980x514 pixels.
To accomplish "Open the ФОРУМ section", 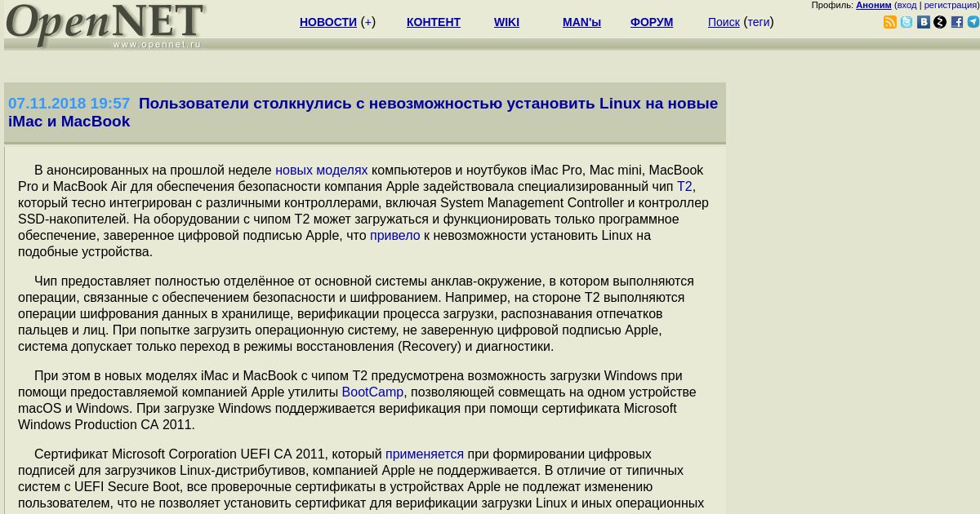I will [x=652, y=22].
